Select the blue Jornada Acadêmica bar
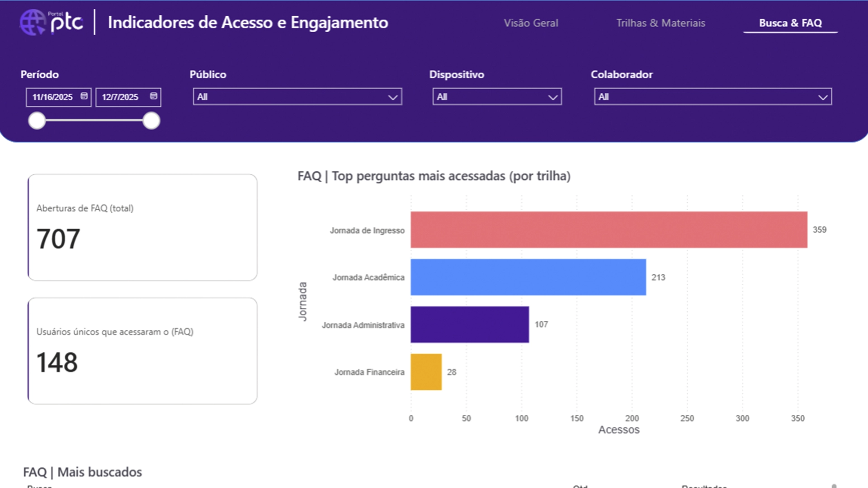 tap(528, 277)
